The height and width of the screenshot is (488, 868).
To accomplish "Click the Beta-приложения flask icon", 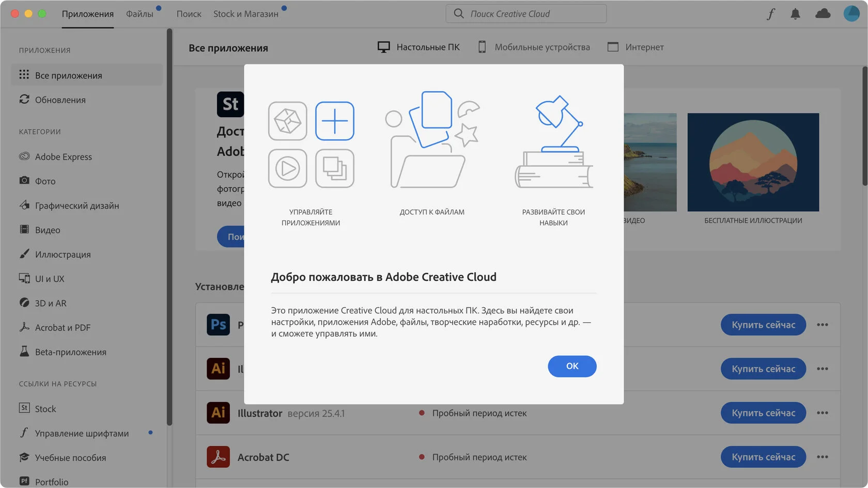I will click(x=24, y=352).
